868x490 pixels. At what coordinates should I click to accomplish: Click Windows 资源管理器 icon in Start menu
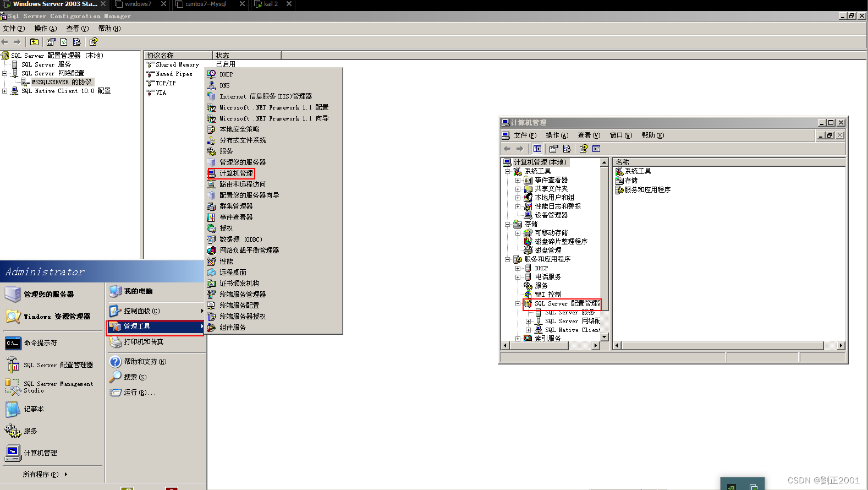point(13,317)
